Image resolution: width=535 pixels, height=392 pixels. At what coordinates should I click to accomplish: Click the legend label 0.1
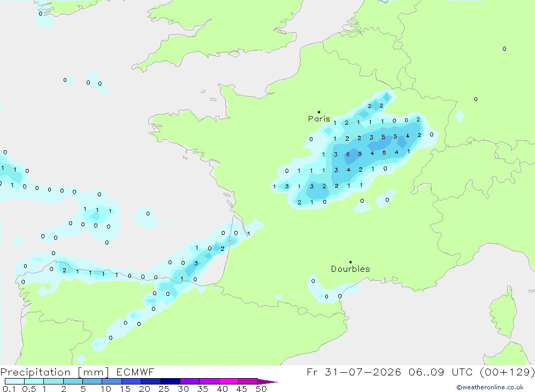coord(9,389)
